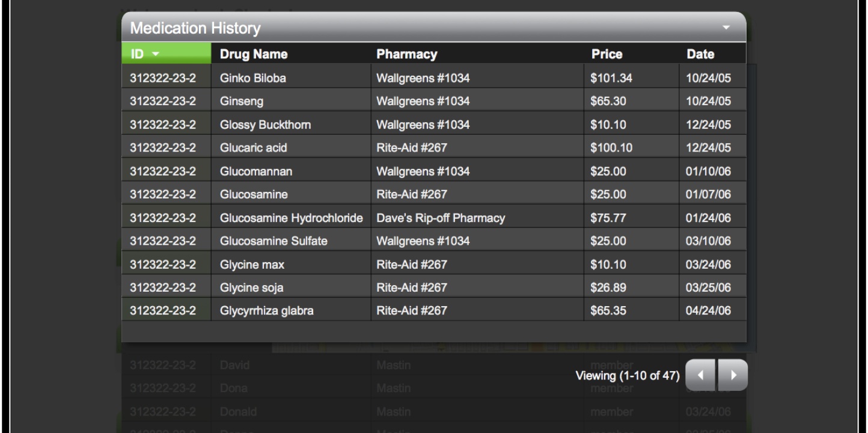868x433 pixels.
Task: Collapse the Medication History panel arrow
Action: pos(727,28)
